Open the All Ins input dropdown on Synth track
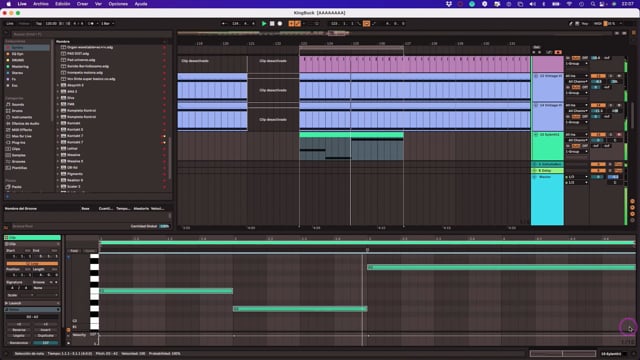 point(577,134)
